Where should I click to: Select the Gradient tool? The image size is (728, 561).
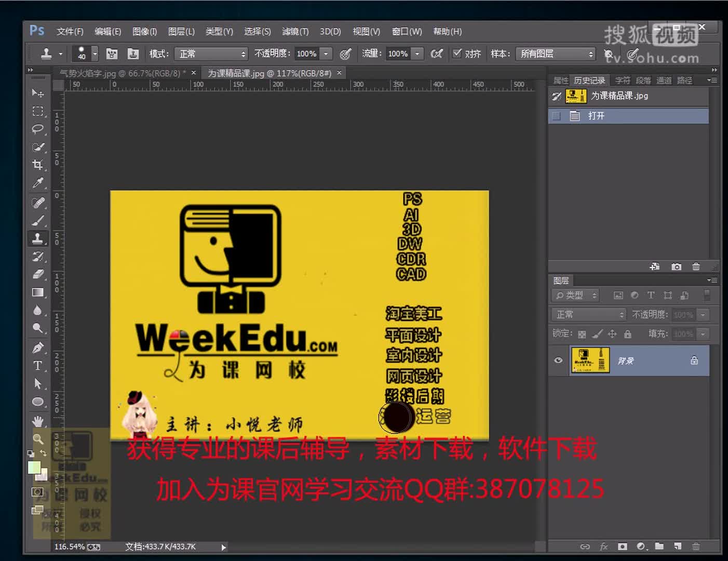[x=37, y=292]
